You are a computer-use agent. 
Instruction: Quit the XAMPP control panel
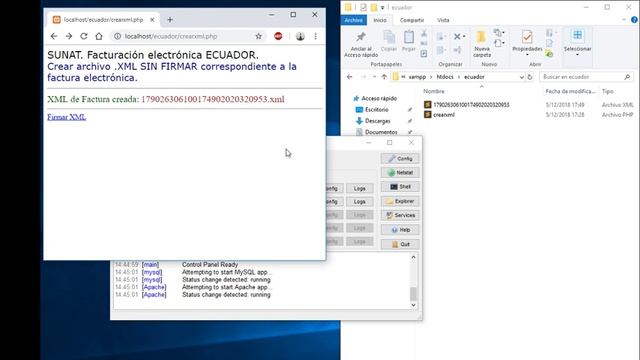[x=400, y=244]
